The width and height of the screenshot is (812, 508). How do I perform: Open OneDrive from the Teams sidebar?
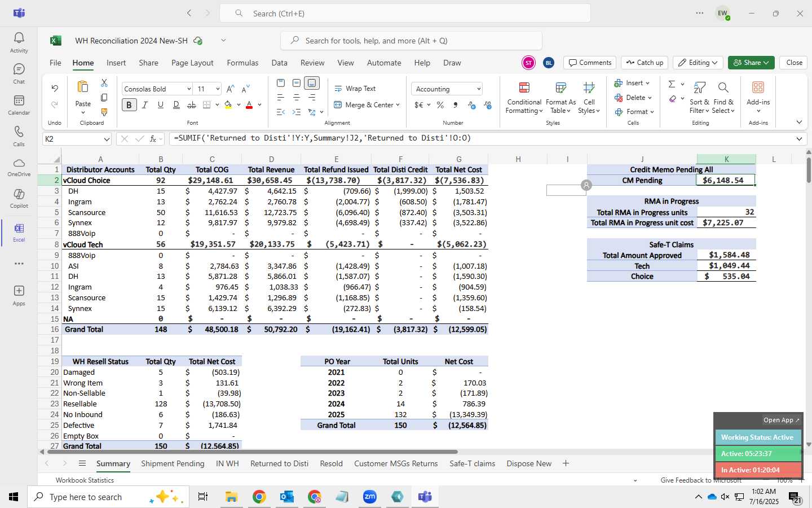[19, 167]
